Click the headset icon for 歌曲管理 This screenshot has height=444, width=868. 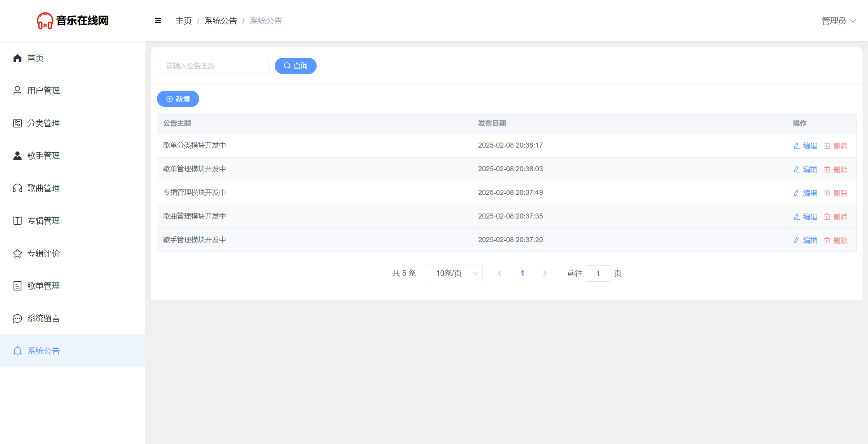coord(17,188)
